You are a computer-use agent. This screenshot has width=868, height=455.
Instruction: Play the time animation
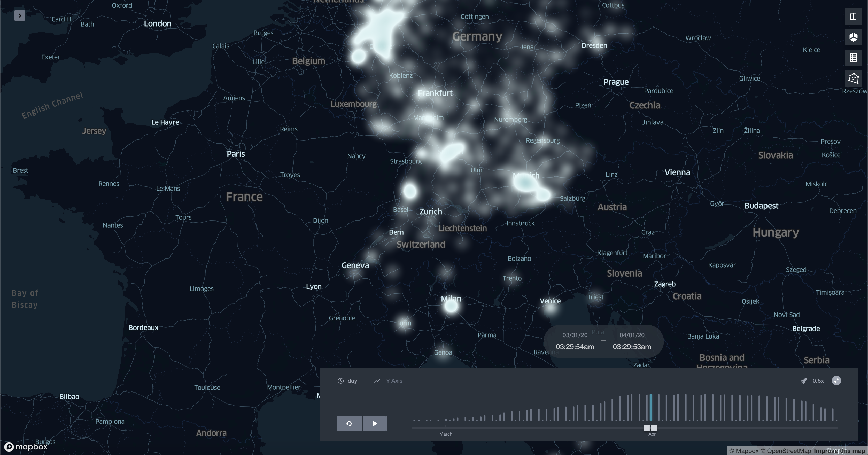375,423
